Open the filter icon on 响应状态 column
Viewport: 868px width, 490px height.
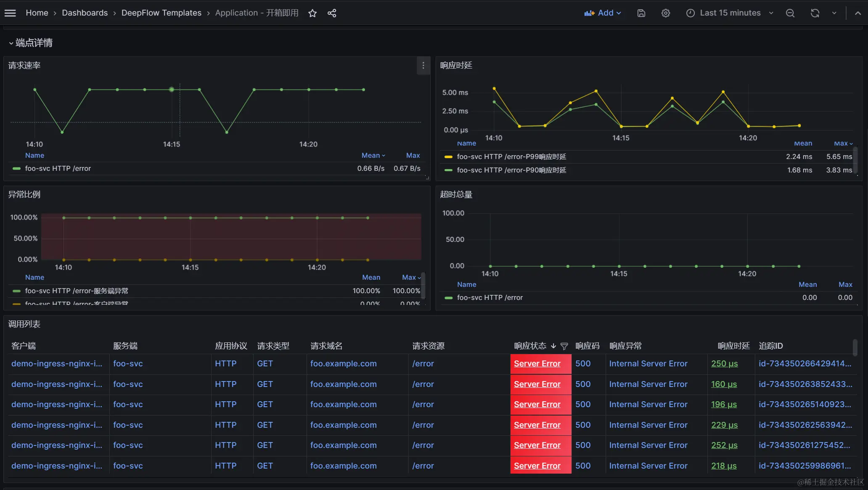564,346
